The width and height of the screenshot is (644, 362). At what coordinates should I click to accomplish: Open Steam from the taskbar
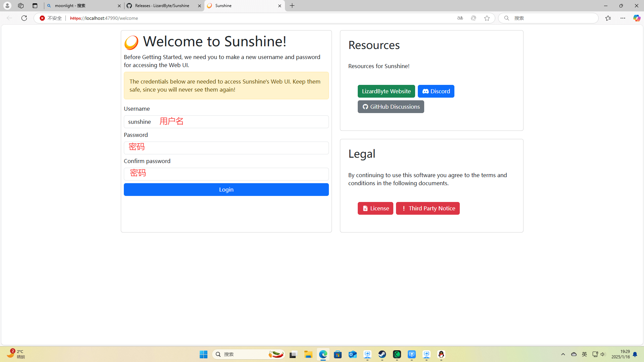coord(382,354)
